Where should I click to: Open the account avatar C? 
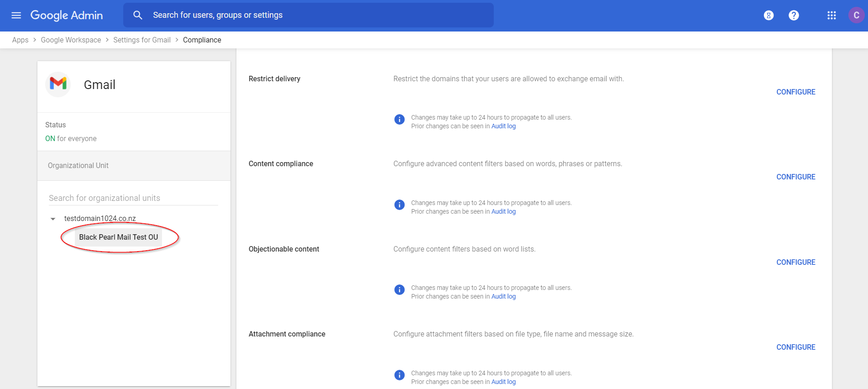(856, 15)
